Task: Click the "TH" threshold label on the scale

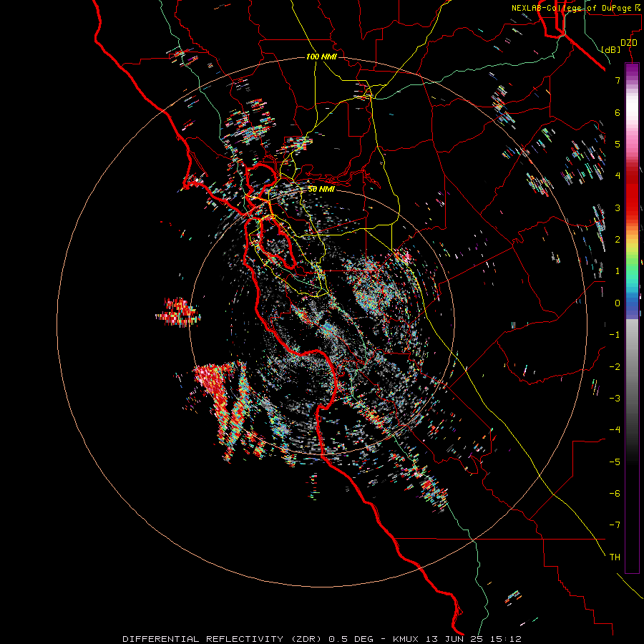Action: pyautogui.click(x=615, y=557)
